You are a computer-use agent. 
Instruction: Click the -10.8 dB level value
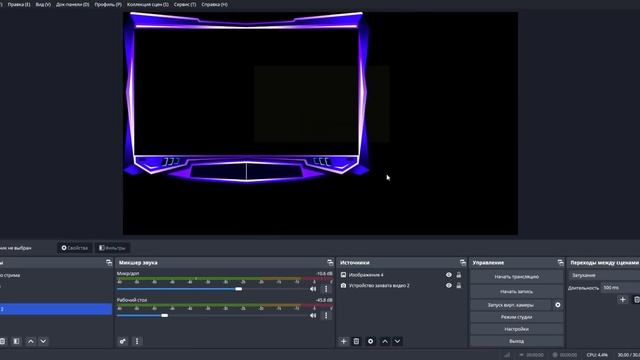324,273
